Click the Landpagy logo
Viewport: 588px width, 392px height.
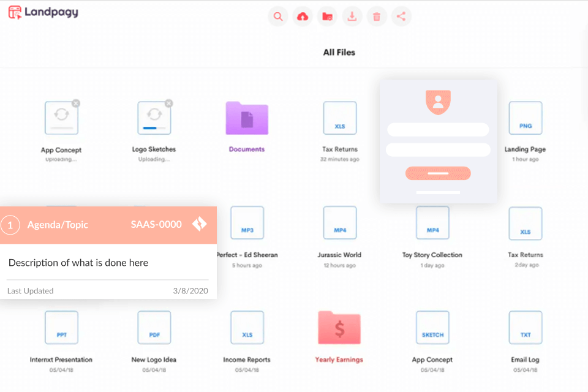click(x=43, y=12)
